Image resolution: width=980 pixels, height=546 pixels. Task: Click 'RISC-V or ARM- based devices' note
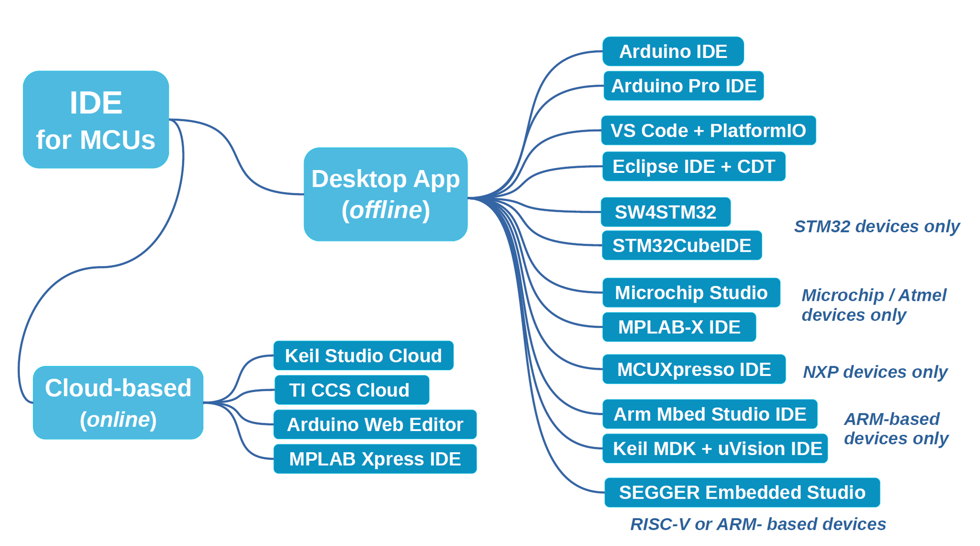(x=758, y=524)
